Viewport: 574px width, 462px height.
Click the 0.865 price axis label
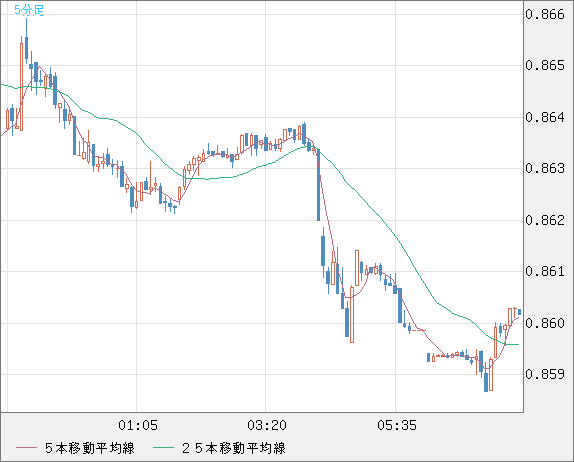click(x=545, y=66)
